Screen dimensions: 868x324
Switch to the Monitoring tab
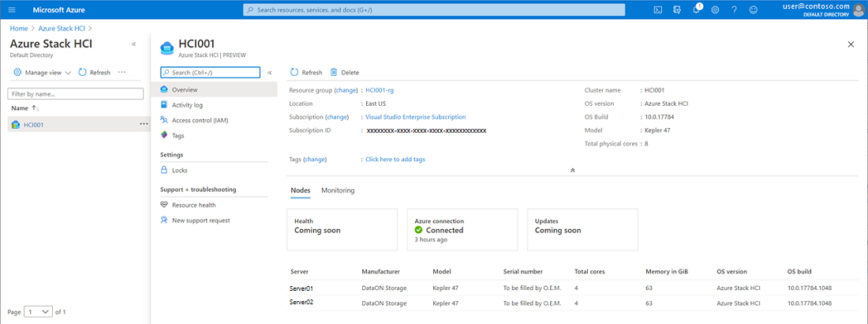(x=338, y=190)
